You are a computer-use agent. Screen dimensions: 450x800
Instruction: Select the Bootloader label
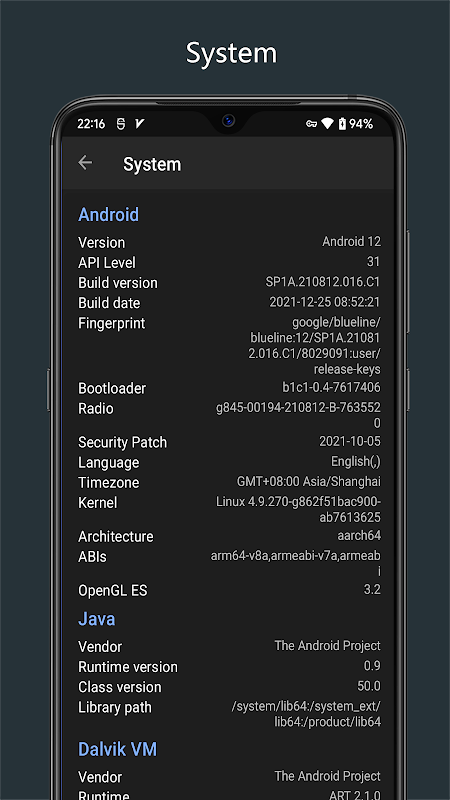coord(112,388)
